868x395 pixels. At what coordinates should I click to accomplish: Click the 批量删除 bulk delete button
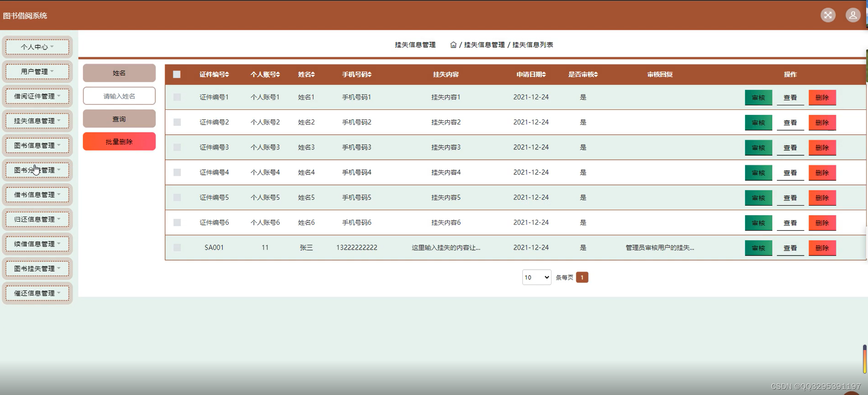pos(119,142)
